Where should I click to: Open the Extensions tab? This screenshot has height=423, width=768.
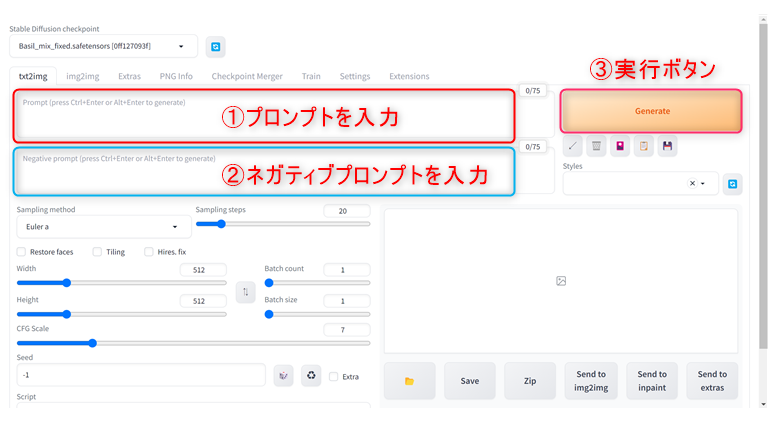pos(409,76)
